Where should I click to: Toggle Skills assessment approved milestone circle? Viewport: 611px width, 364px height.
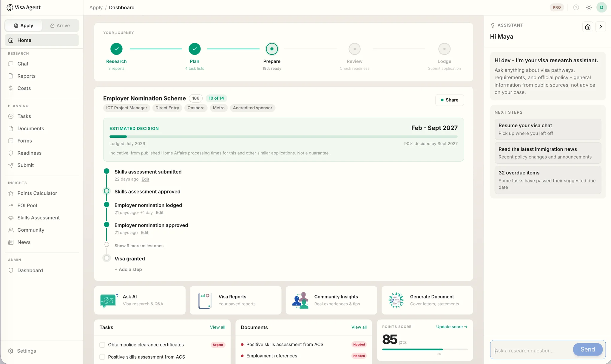107,191
